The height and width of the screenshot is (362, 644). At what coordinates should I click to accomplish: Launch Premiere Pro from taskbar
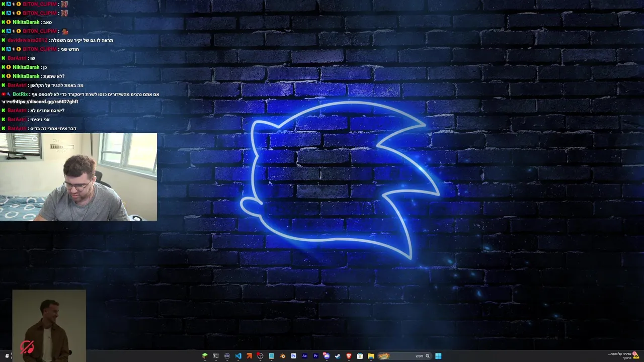pos(315,356)
